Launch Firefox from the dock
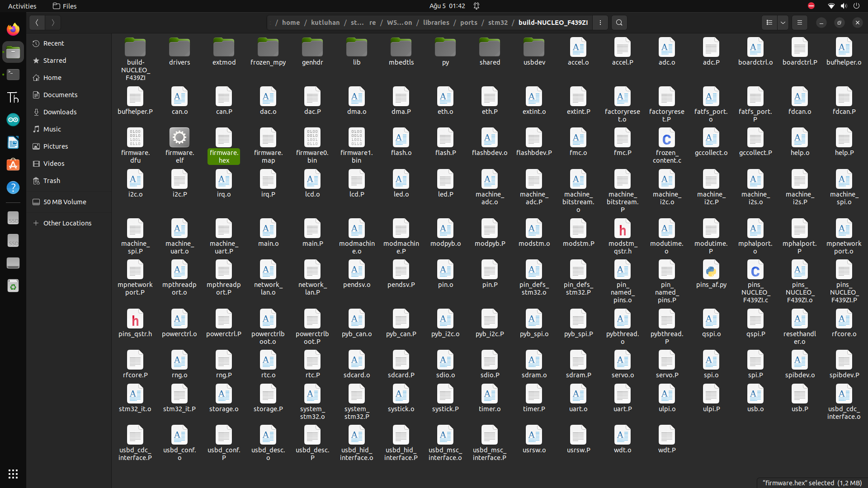868x488 pixels. (x=13, y=29)
